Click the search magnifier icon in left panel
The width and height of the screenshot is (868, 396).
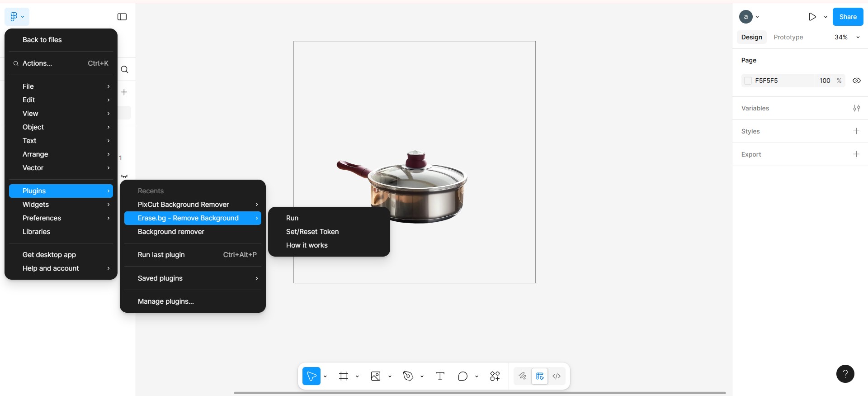tap(125, 70)
